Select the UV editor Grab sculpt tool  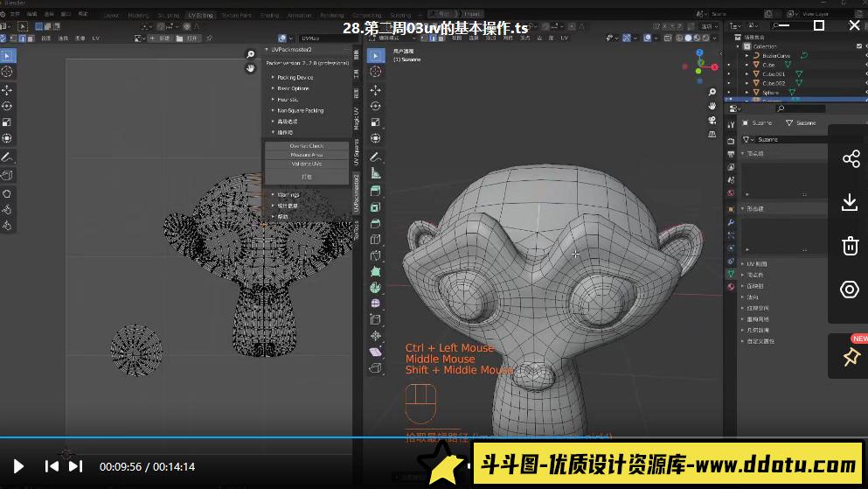coord(7,194)
